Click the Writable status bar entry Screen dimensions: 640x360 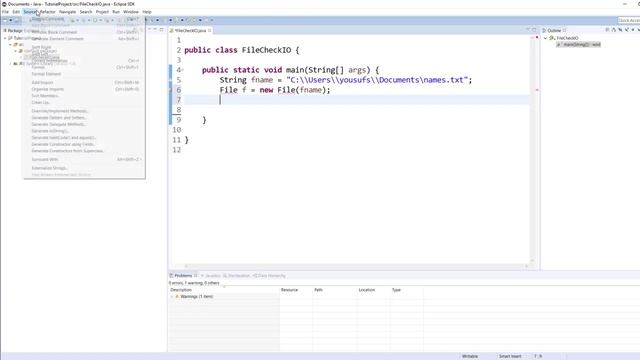coord(470,356)
